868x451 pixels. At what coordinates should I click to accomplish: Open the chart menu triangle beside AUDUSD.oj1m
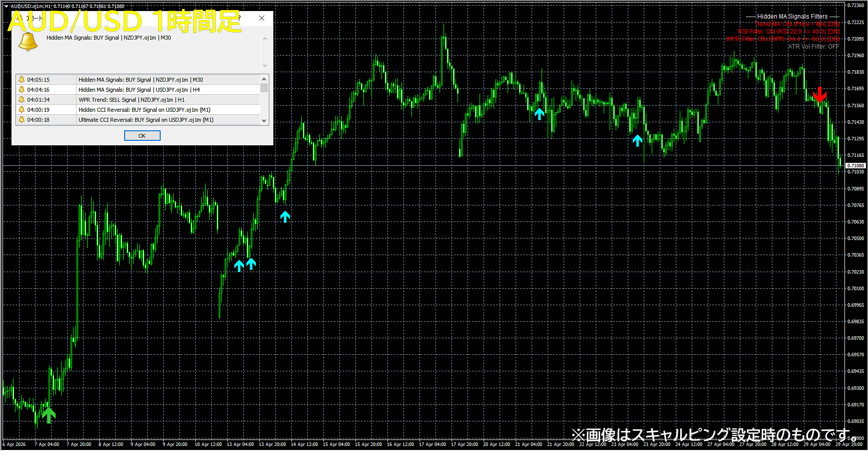(x=6, y=7)
